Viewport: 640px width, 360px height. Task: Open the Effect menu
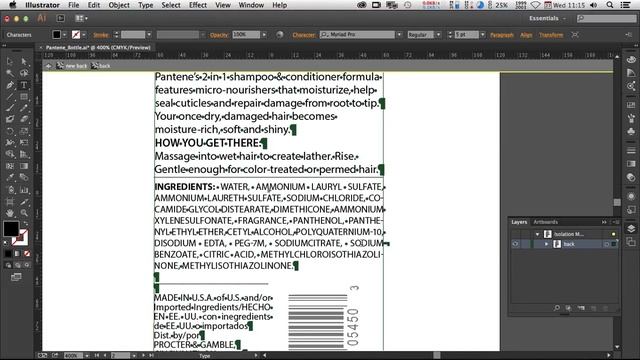tap(198, 5)
